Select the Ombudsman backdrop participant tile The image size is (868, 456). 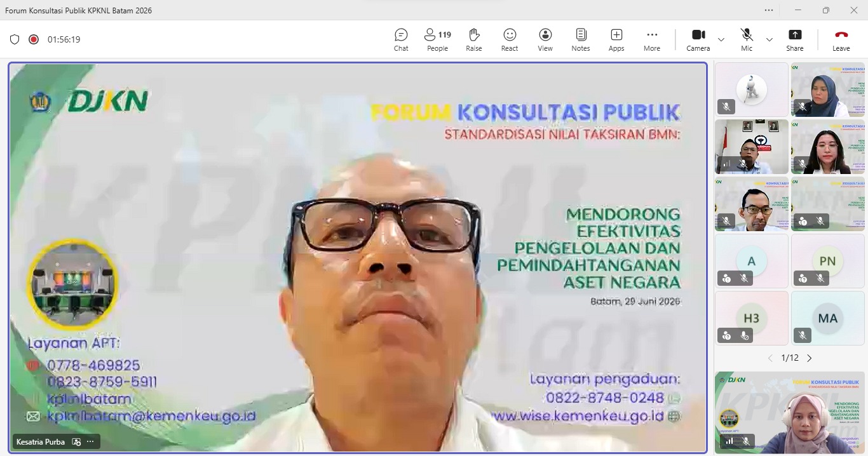click(752, 147)
